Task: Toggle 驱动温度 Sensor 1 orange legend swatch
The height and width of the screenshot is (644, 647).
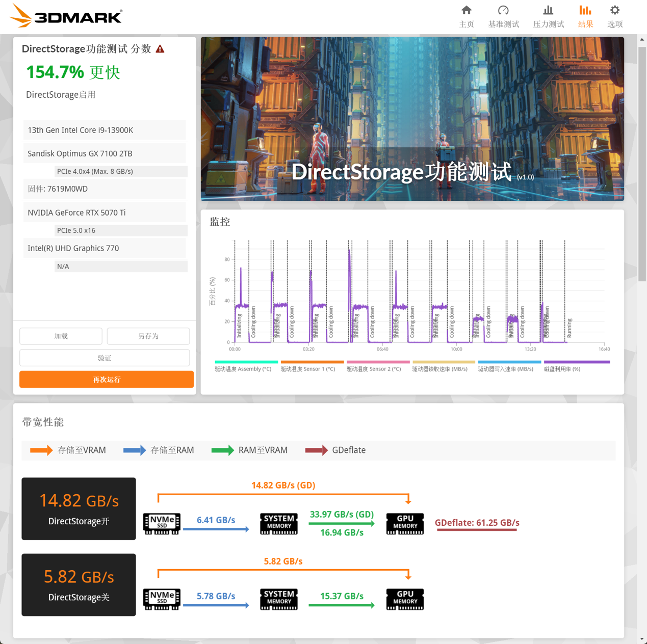Action: coord(312,362)
